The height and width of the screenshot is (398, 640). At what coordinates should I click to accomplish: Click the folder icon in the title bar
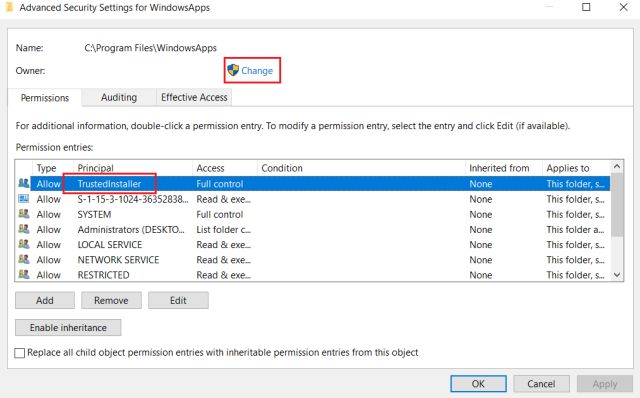coord(9,7)
